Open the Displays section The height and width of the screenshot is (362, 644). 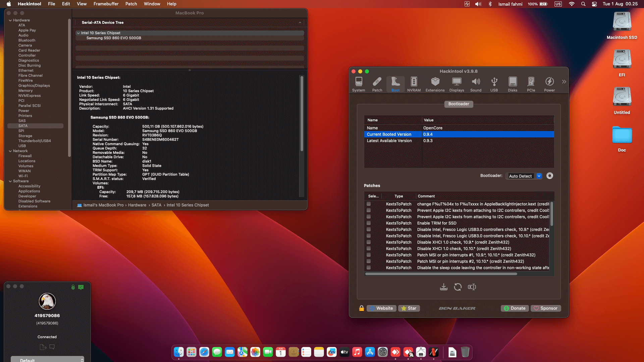click(457, 84)
